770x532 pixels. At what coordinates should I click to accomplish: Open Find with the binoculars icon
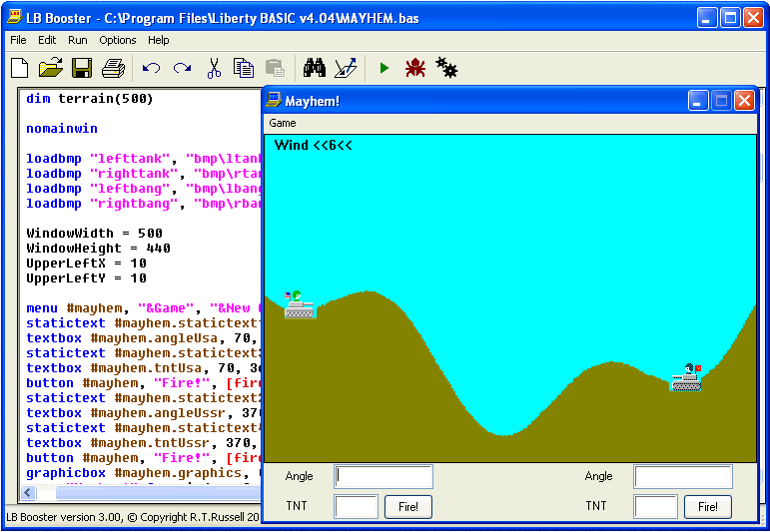[x=315, y=68]
